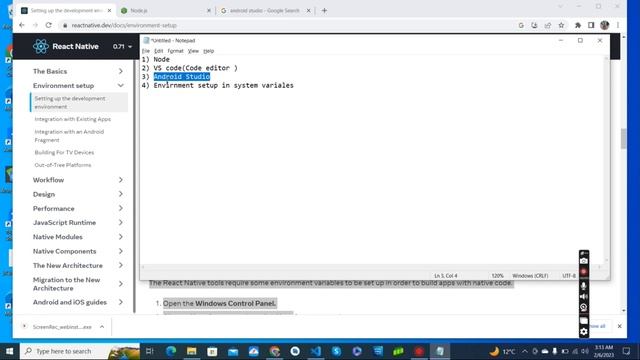Open recordings folder in recorder bar
The image size is (640, 360).
click(584, 320)
